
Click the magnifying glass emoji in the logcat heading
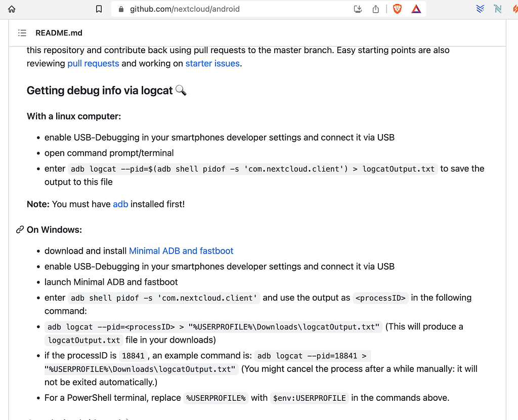[x=181, y=90]
